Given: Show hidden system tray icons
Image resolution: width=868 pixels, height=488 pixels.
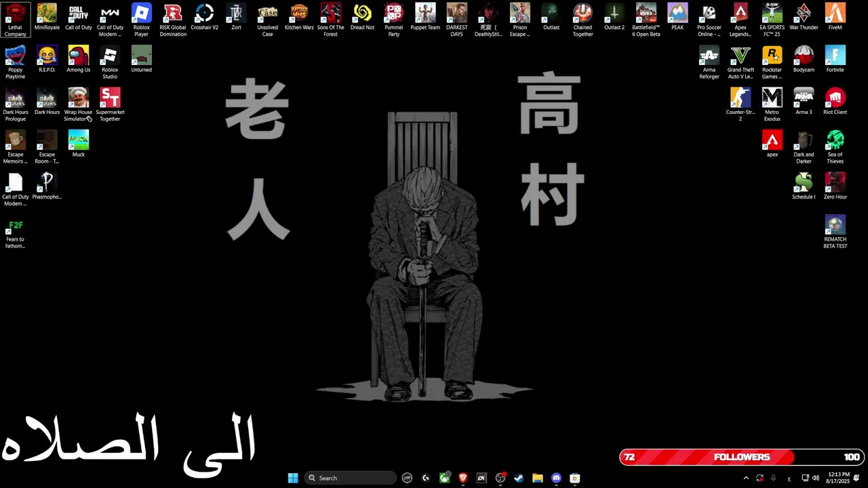Looking at the screenshot, I should point(746,478).
